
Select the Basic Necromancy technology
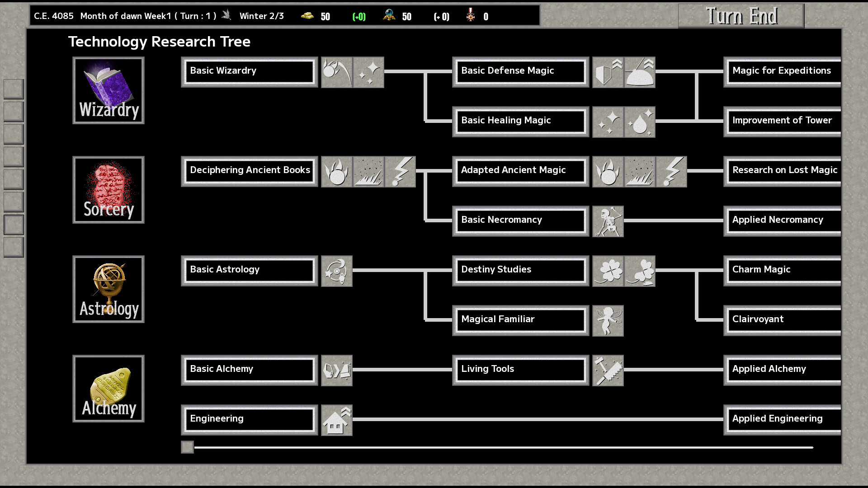click(x=521, y=221)
